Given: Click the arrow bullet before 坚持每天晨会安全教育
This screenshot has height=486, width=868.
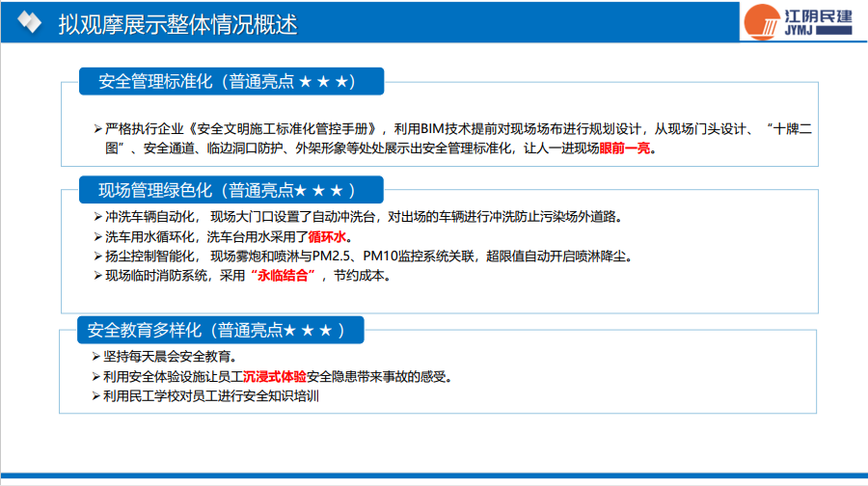Looking at the screenshot, I should click(x=95, y=356).
